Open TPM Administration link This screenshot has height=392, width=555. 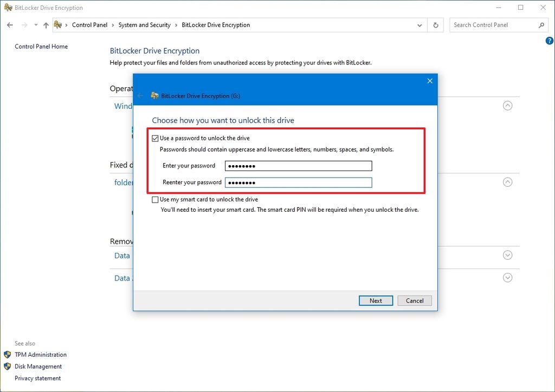pyautogui.click(x=41, y=355)
